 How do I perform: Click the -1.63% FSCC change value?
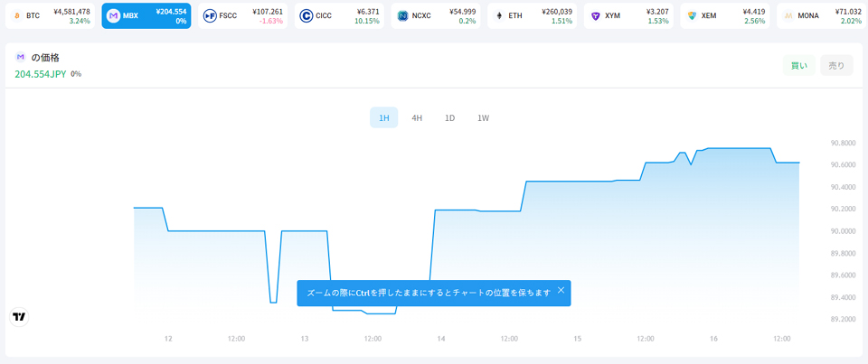pyautogui.click(x=270, y=21)
